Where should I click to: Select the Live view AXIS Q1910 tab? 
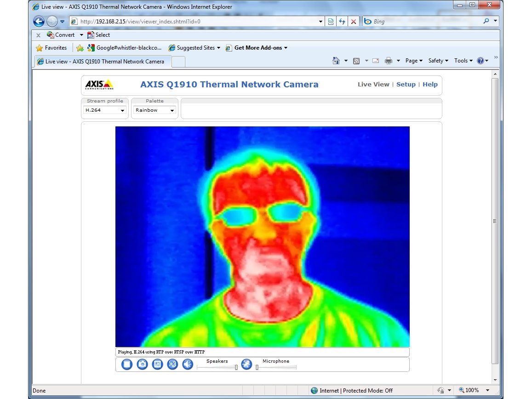(x=103, y=62)
